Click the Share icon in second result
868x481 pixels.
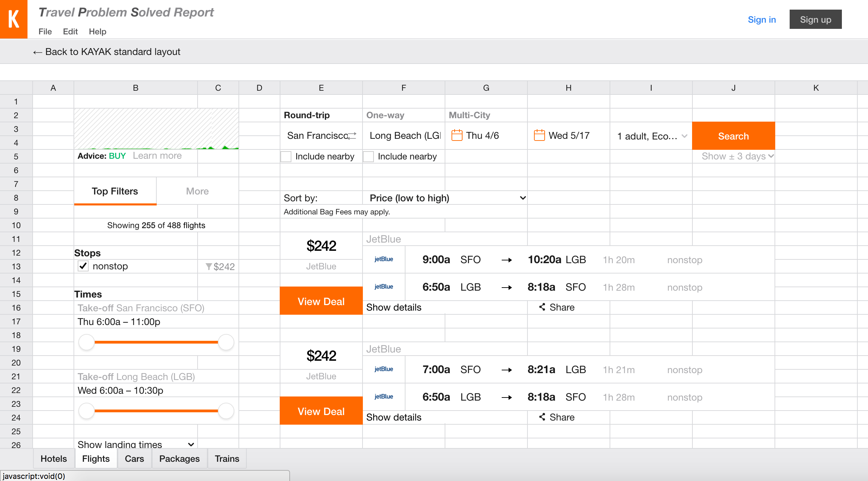542,417
